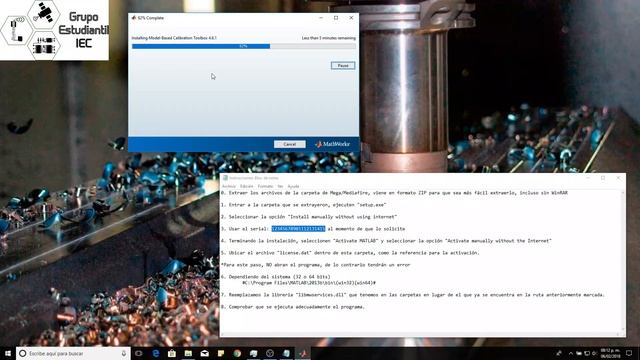Open the Action Center notifications icon
Image resolution: width=640 pixels, height=360 pixels.
(x=629, y=353)
